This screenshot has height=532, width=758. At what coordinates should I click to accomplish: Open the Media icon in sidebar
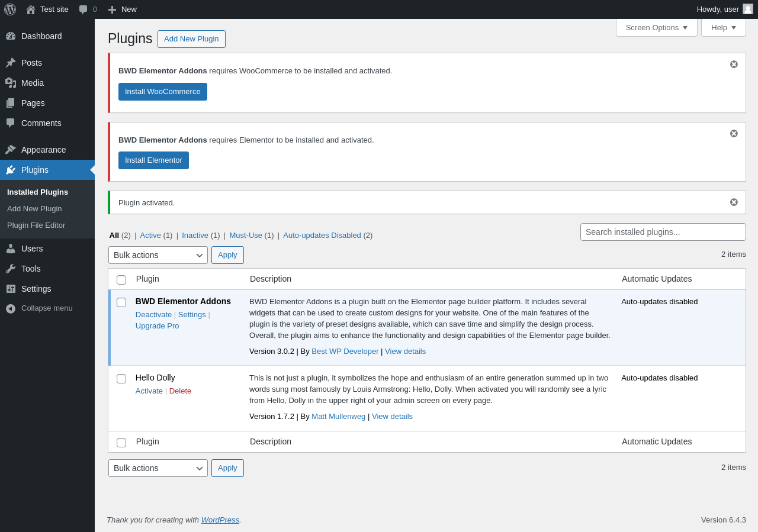tap(11, 83)
